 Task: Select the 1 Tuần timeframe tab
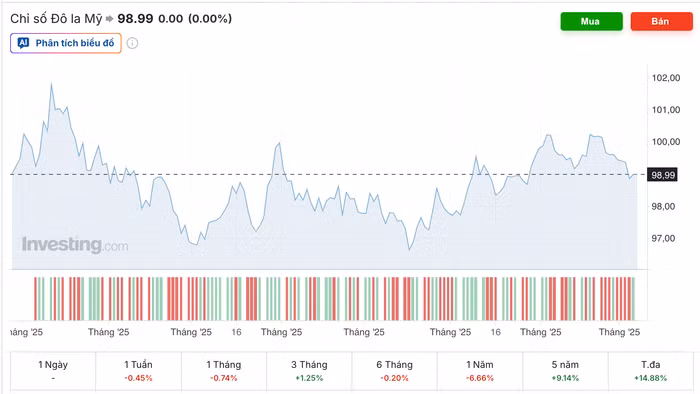pos(138,371)
